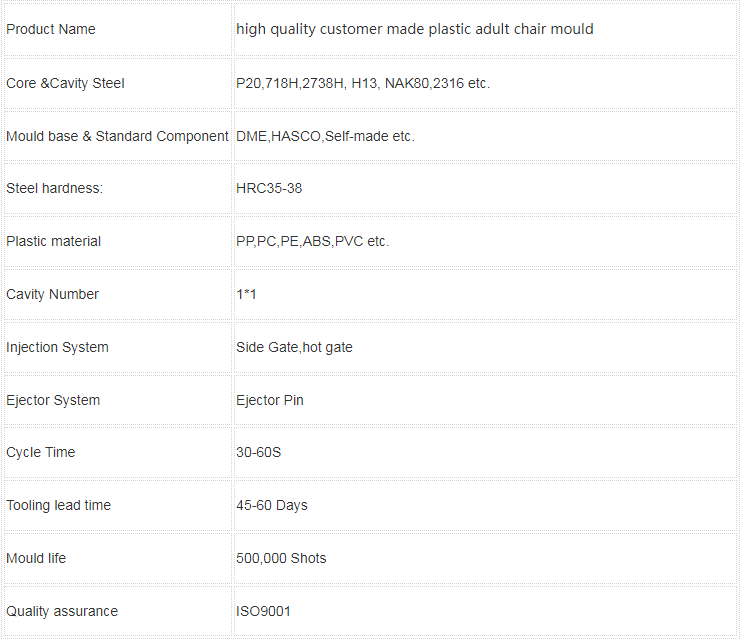
Task: Click the Cavity Number label
Action: (x=52, y=294)
